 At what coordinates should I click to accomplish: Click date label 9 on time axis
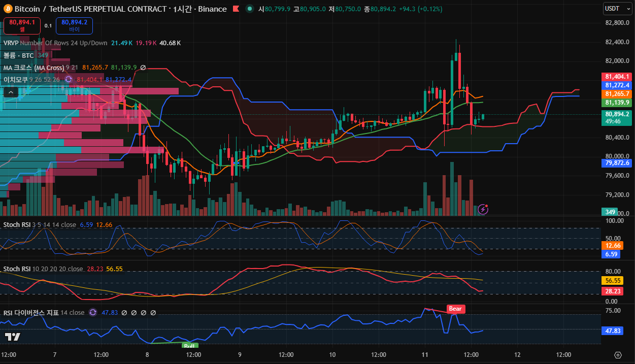pos(240,354)
